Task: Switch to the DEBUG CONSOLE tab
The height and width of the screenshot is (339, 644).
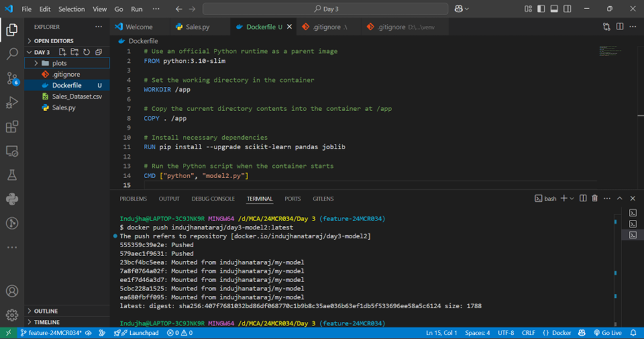Action: pyautogui.click(x=213, y=199)
